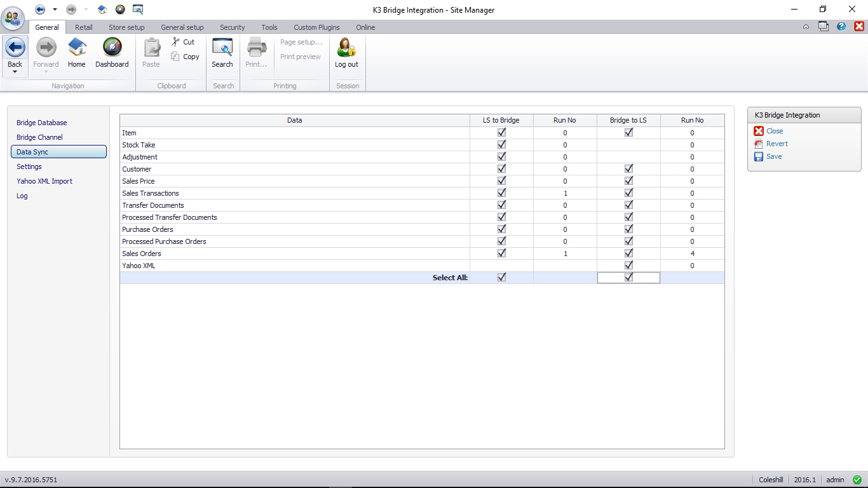Click the Copy icon in Clipboard group
Image resolution: width=868 pixels, height=488 pixels.
tap(176, 57)
